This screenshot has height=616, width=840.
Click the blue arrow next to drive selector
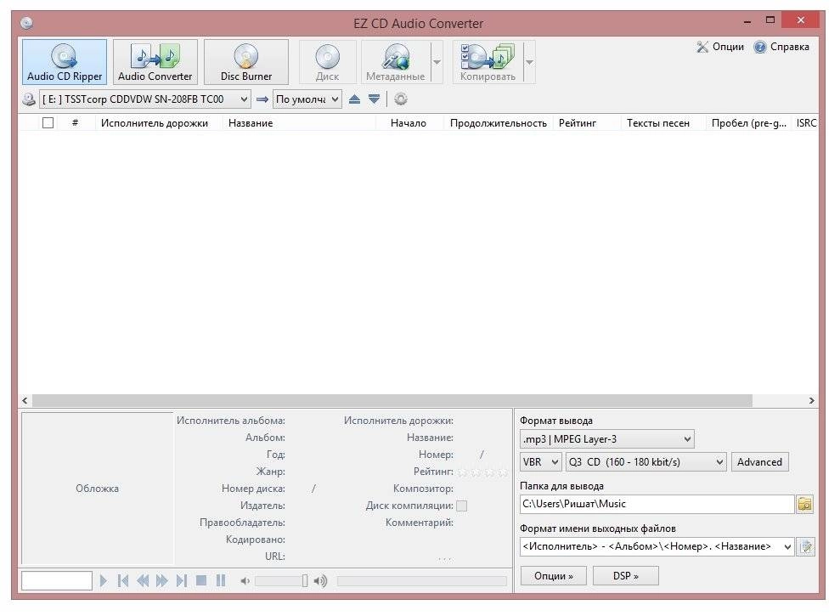[262, 99]
